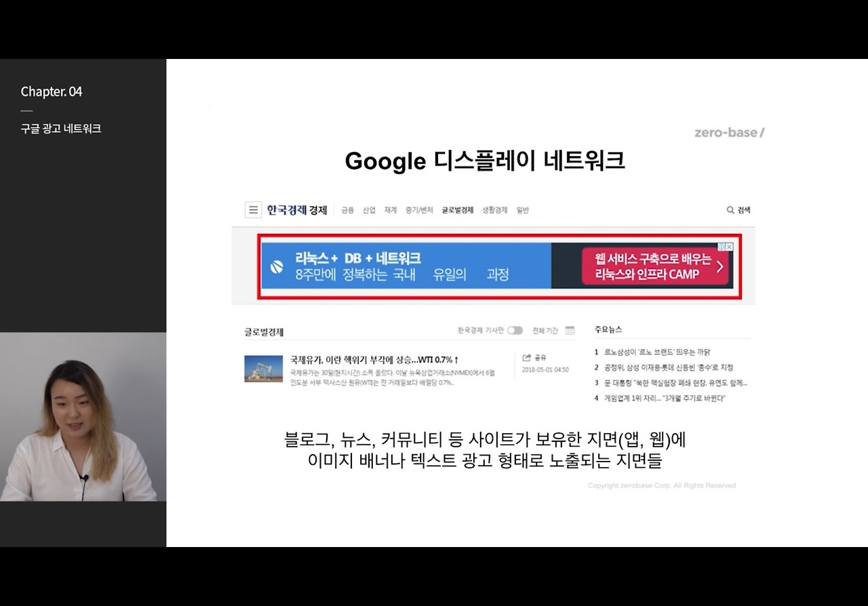Open the 전체 기간 period filter
The height and width of the screenshot is (606, 868).
(545, 331)
